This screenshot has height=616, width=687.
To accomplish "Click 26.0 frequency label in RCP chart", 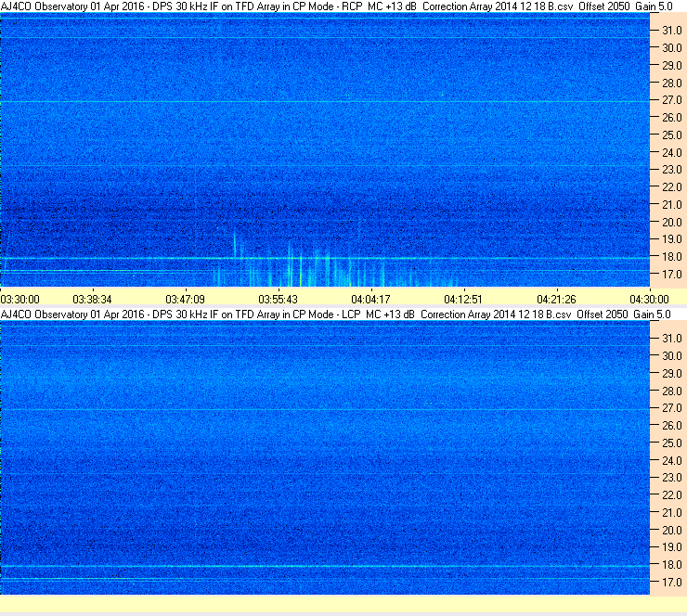I will 672,118.
